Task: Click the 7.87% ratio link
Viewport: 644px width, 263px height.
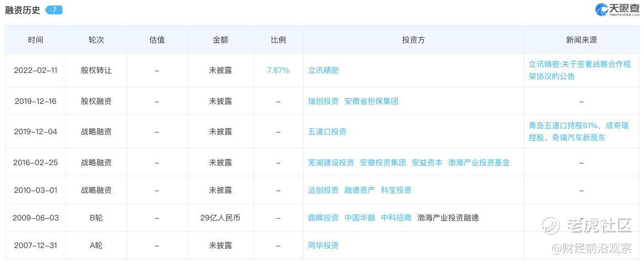Action: [278, 70]
